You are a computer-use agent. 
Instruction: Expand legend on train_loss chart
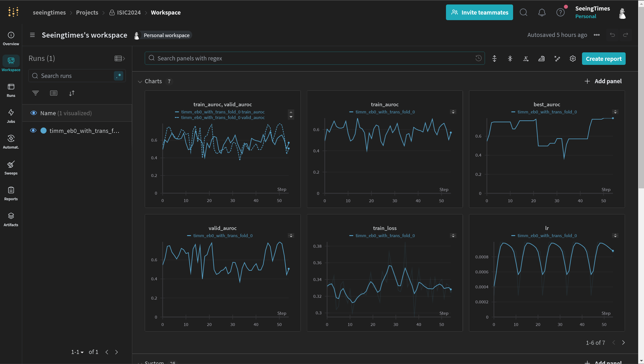453,236
